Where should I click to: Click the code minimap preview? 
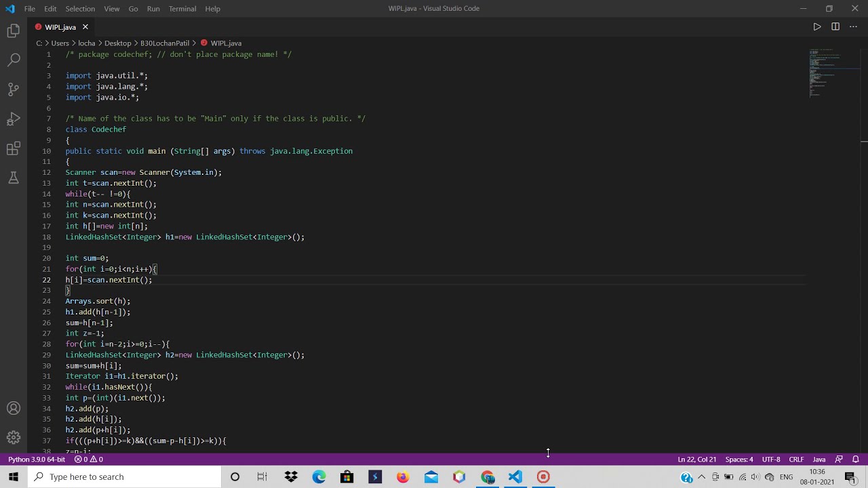[x=833, y=73]
